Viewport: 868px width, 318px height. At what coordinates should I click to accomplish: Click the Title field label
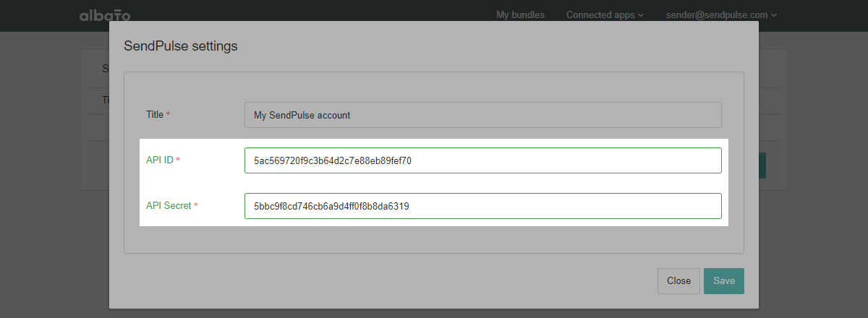coord(155,114)
